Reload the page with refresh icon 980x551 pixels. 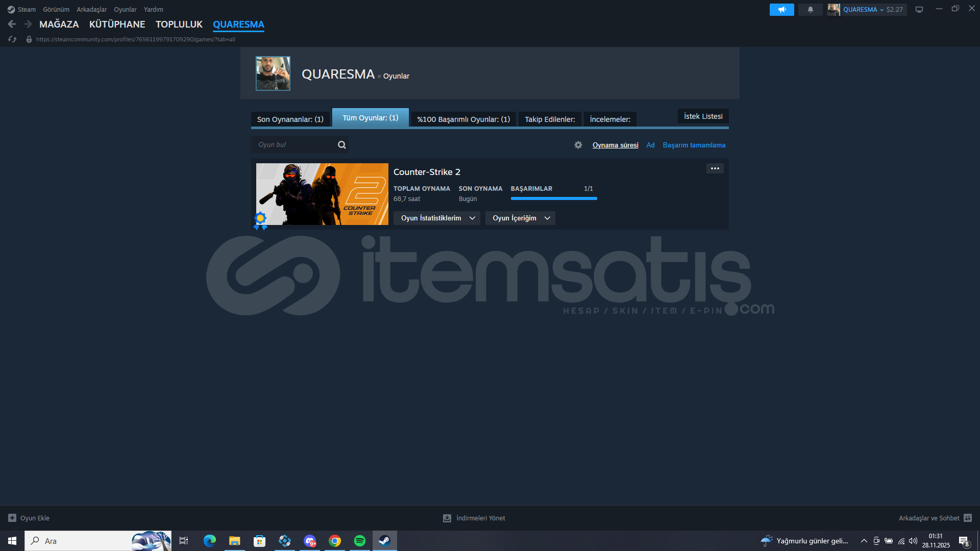(12, 39)
